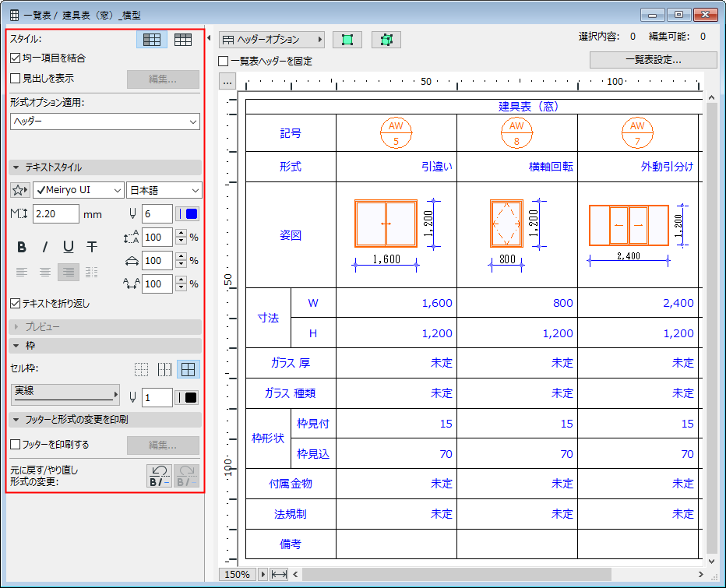Select the 枠見付 row label
Viewport: 726px width, 588px height.
point(313,424)
